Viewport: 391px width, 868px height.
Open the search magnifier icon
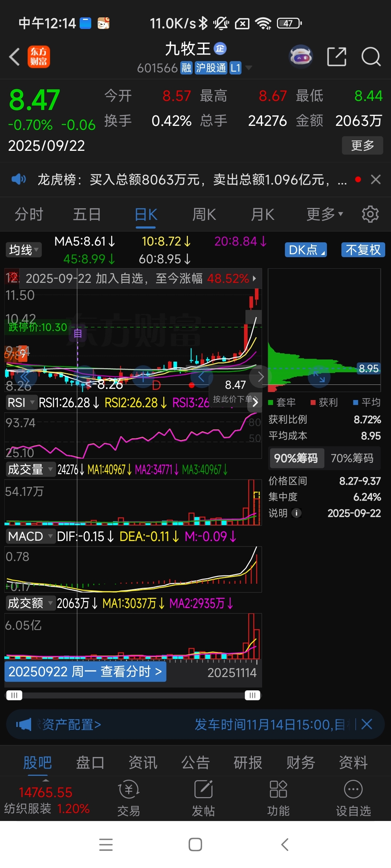[x=371, y=57]
